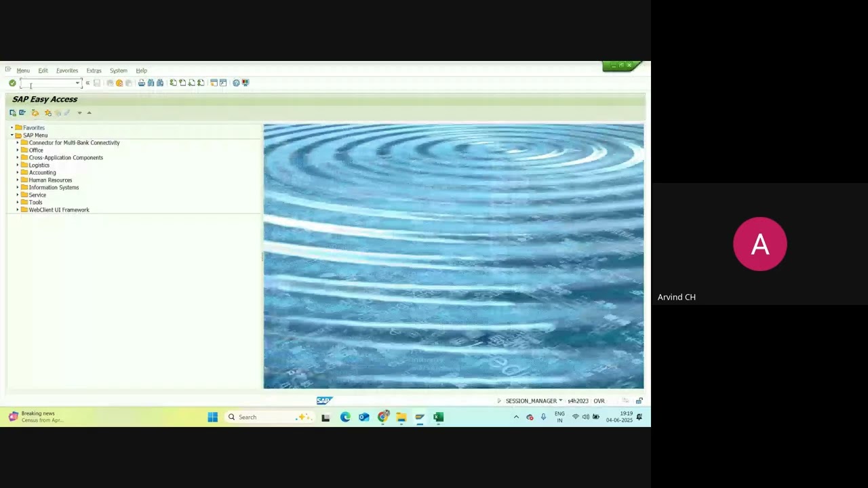Click the orange Exit icon
868x488 pixels.
point(119,83)
